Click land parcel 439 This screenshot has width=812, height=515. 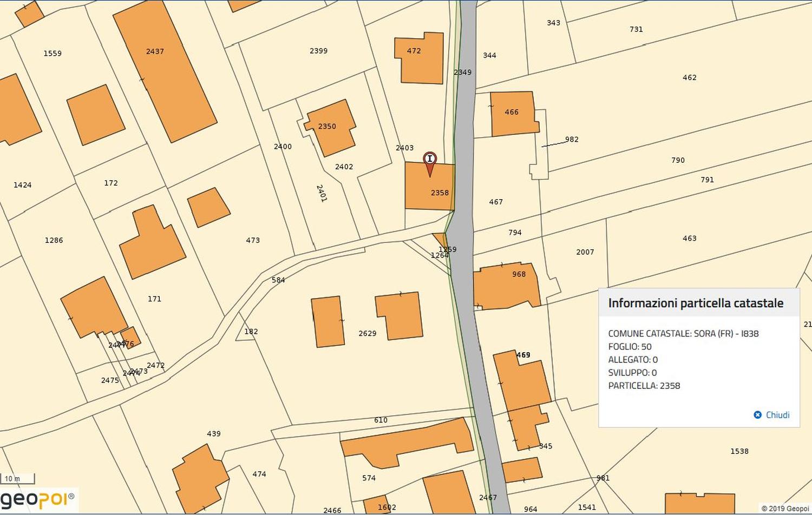click(214, 434)
